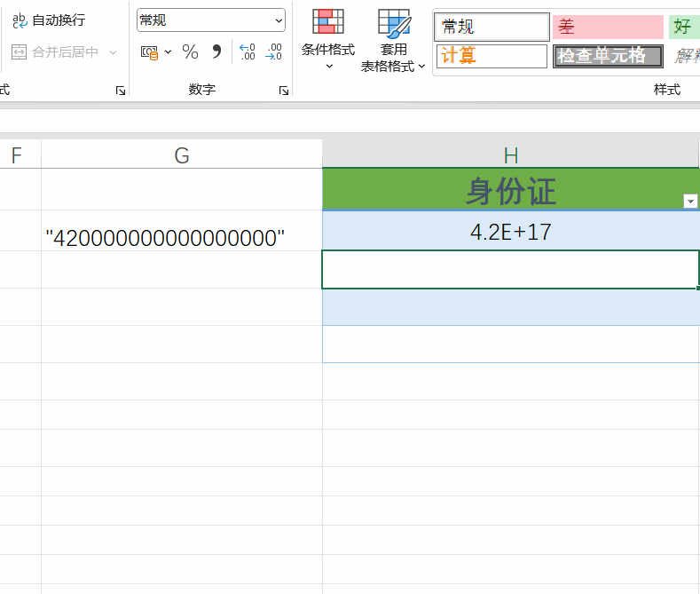Apply percent style format
700x594 pixels.
(190, 52)
